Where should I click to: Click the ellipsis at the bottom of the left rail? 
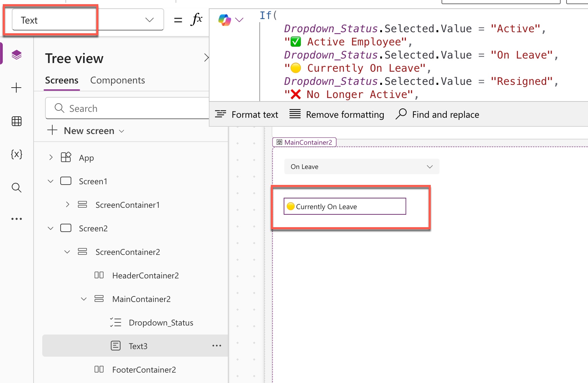coord(16,219)
